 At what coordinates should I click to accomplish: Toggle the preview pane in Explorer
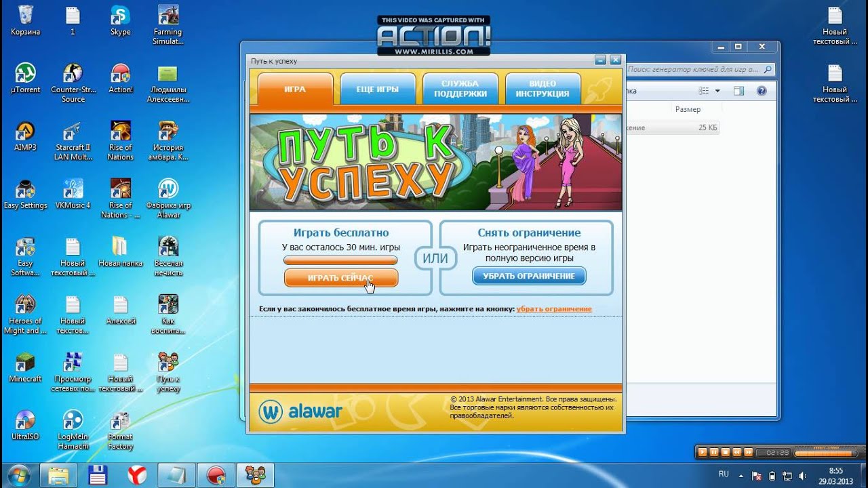point(738,91)
